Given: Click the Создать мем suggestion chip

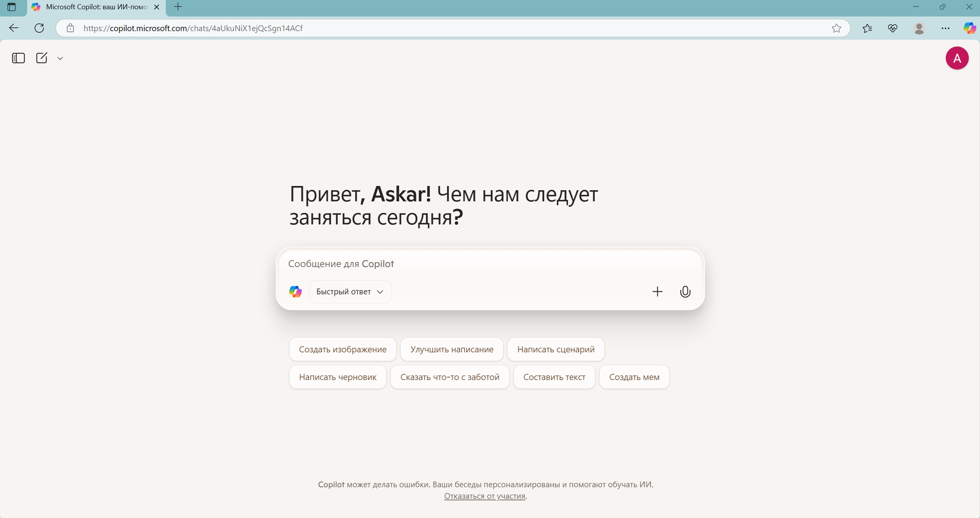Looking at the screenshot, I should point(634,377).
